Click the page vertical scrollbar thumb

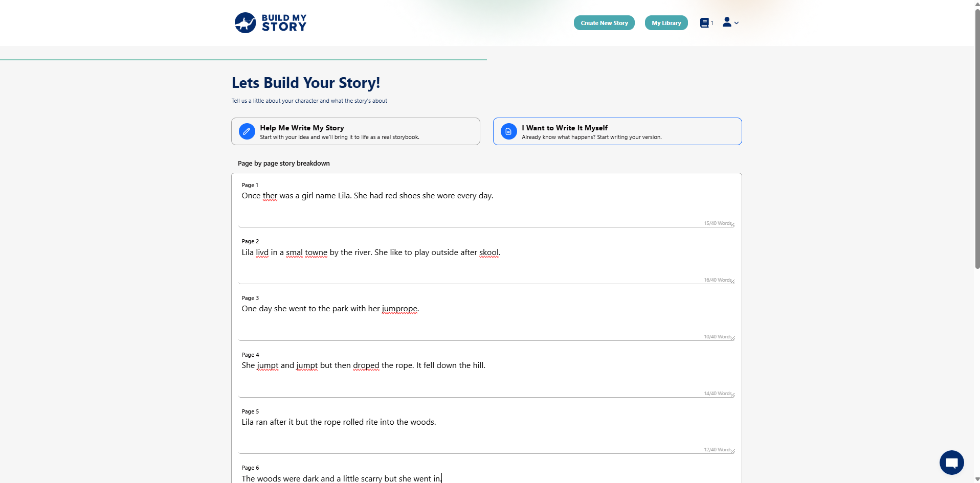[977, 138]
